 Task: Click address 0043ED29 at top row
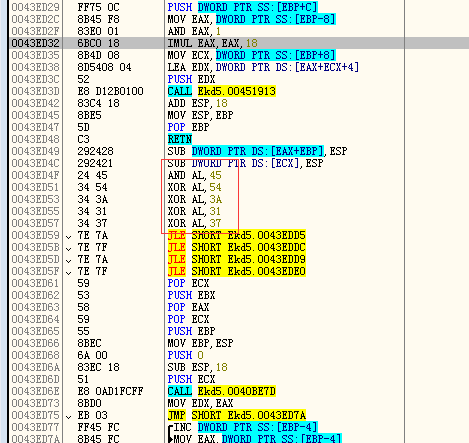[35, 7]
